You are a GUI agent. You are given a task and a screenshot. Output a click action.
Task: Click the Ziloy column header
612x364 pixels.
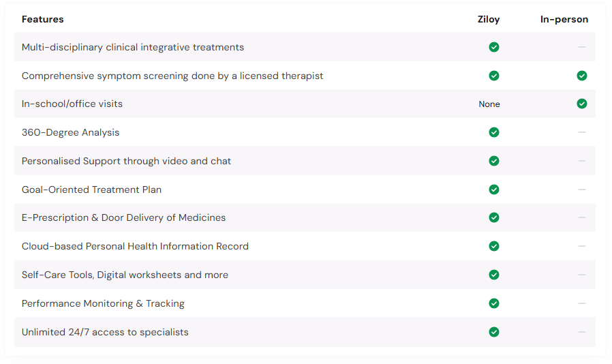489,19
